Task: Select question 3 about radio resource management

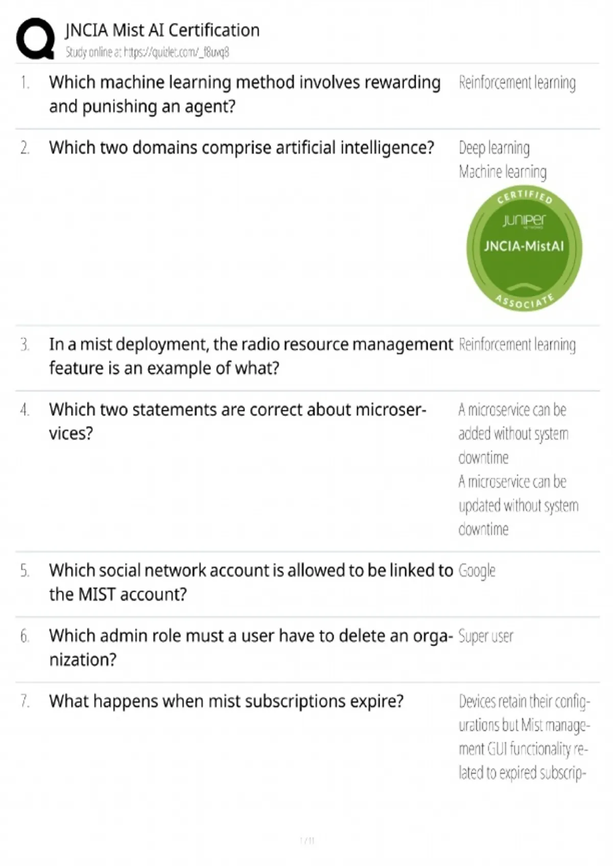Action: [x=251, y=356]
